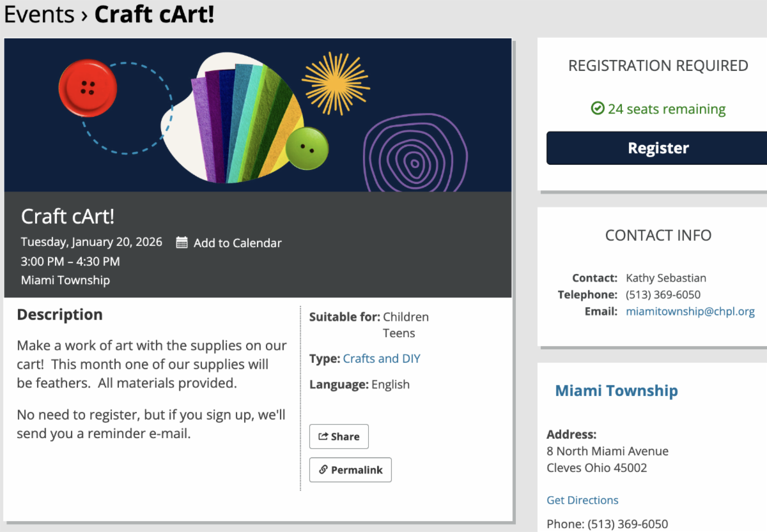Viewport: 767px width, 532px height.
Task: Click the 'Craft cArt!' breadcrumb title
Action: 154,13
